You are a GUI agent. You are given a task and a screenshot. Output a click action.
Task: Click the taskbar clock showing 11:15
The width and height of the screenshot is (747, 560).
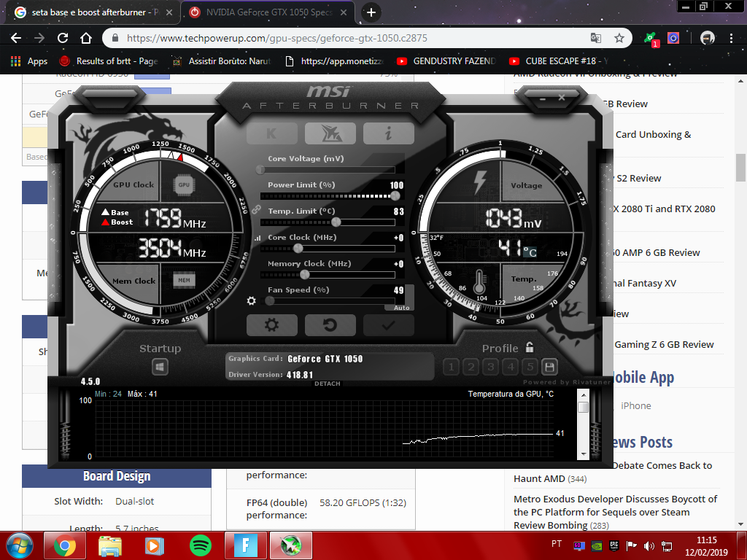coord(706,546)
